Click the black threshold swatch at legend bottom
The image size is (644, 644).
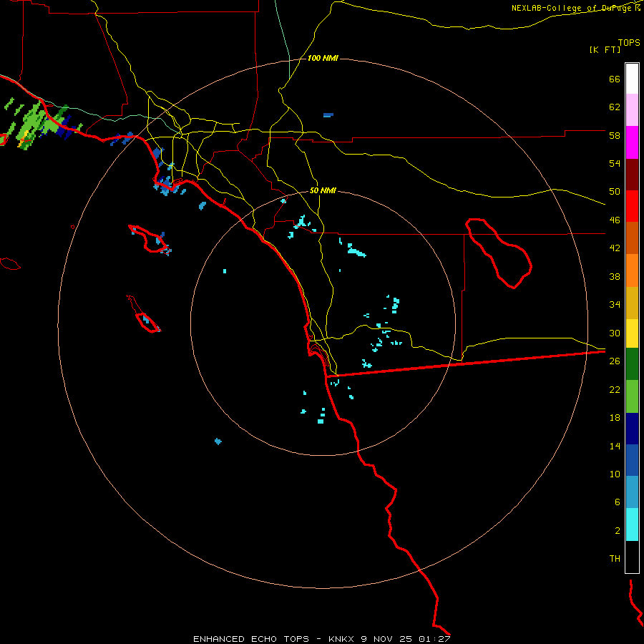(x=632, y=557)
